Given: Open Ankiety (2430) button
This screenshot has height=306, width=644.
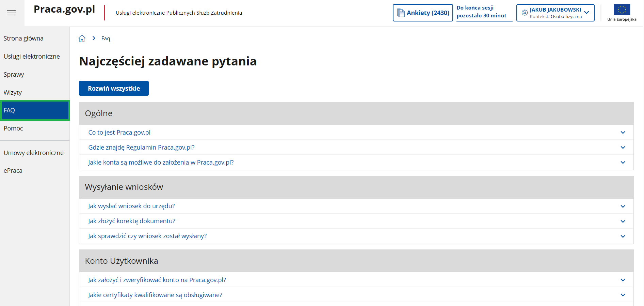Looking at the screenshot, I should click(423, 13).
